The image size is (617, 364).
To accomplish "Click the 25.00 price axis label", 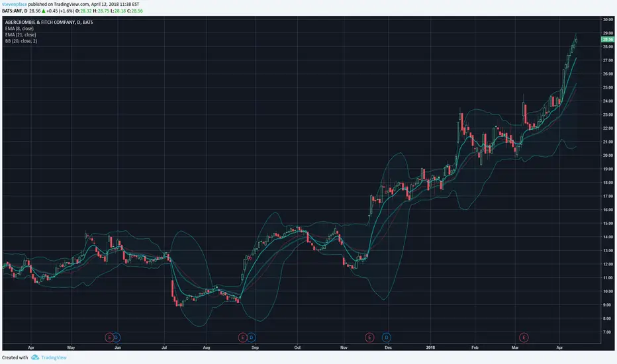I will point(608,87).
